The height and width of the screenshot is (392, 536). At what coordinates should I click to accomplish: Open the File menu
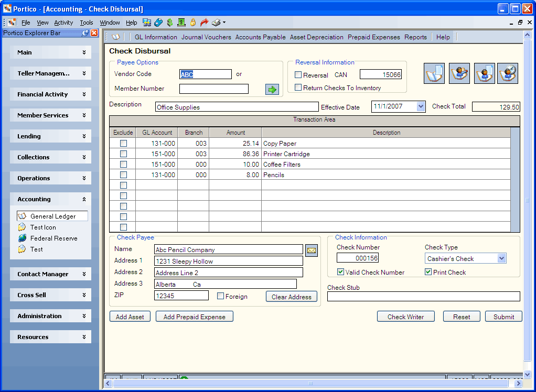(26, 23)
